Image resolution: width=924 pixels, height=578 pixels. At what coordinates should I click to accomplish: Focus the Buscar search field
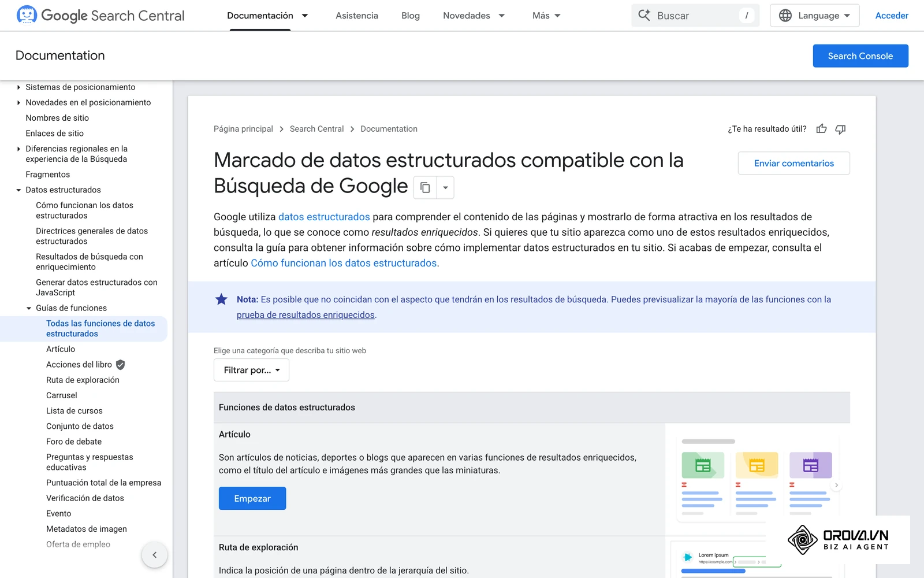pos(695,16)
